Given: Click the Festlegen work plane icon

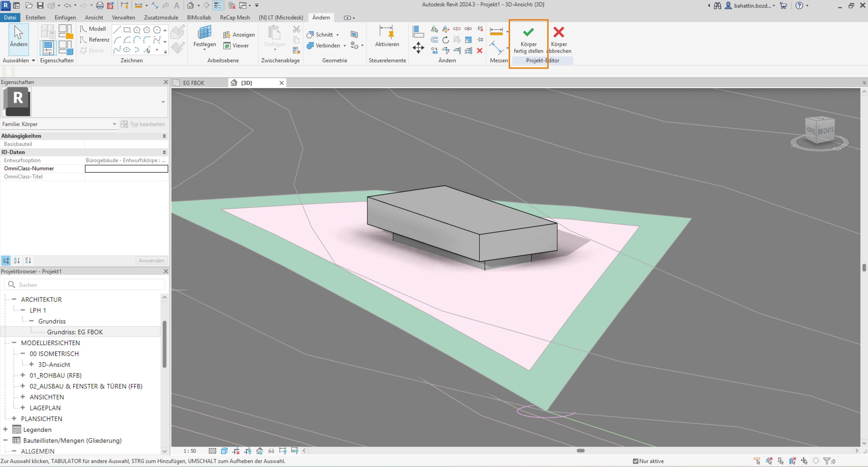Looking at the screenshot, I should 204,33.
